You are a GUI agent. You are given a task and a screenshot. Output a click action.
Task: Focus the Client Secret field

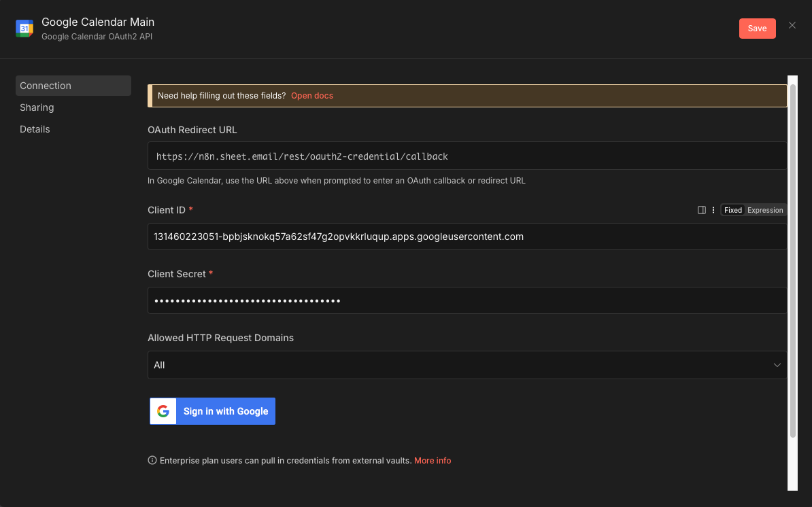(x=467, y=300)
